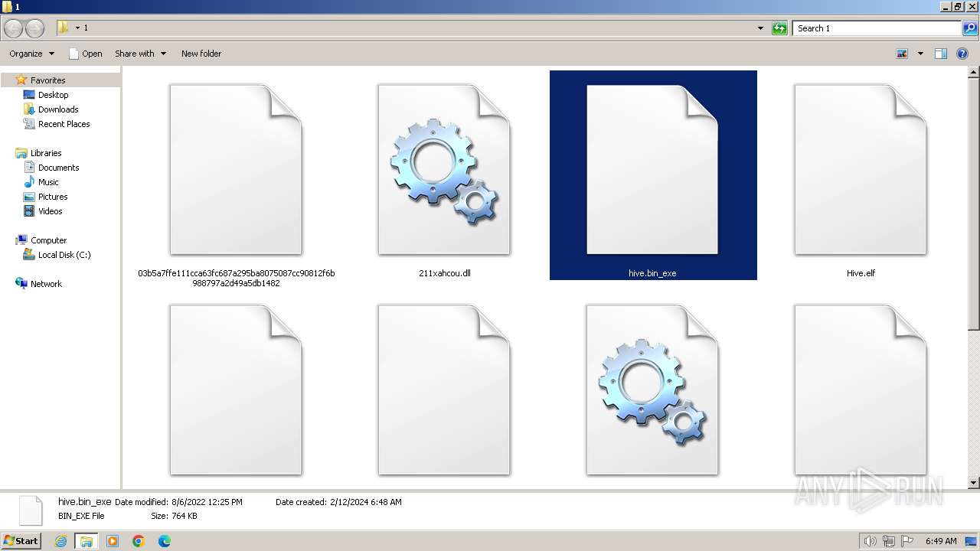Select Favorites in navigation pane
The image size is (980, 551).
[47, 80]
